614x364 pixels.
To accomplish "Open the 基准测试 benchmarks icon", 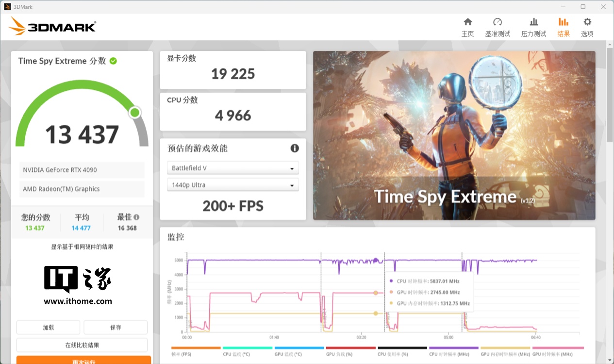I will click(x=498, y=22).
